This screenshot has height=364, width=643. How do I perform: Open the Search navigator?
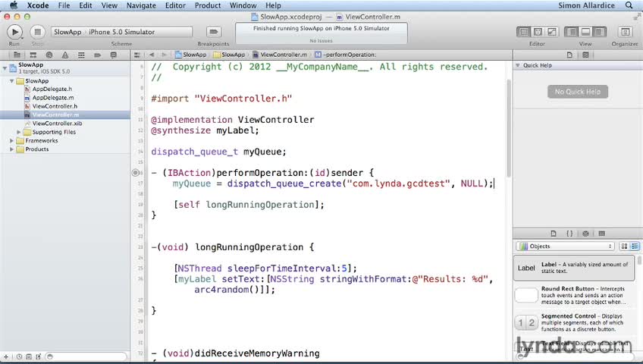(x=49, y=55)
